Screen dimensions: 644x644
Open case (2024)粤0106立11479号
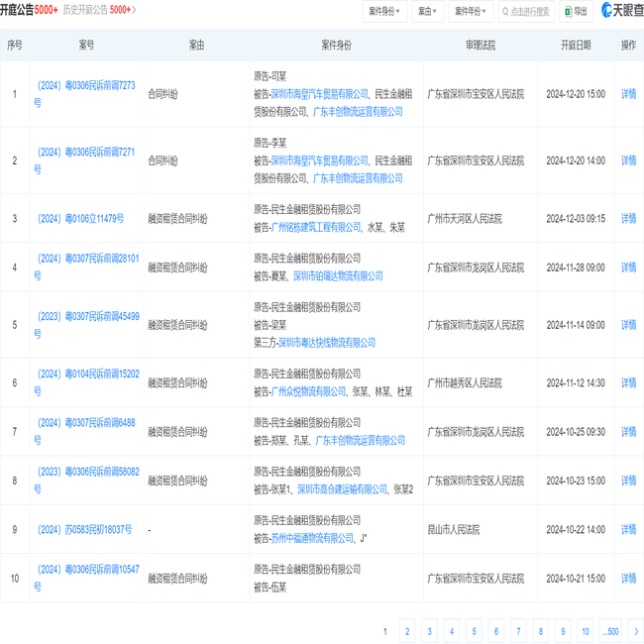pos(80,219)
